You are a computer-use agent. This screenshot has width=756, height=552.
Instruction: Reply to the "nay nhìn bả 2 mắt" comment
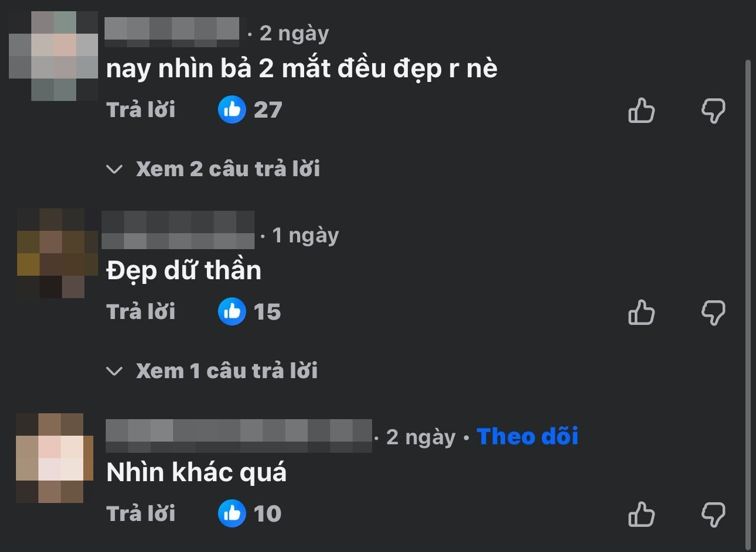tap(141, 110)
